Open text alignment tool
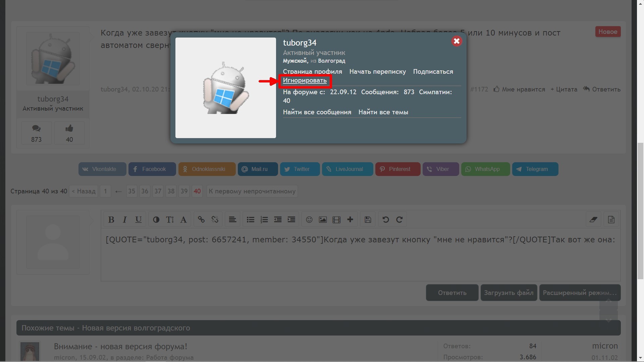Screen dimensions: 644x362 click(232, 220)
